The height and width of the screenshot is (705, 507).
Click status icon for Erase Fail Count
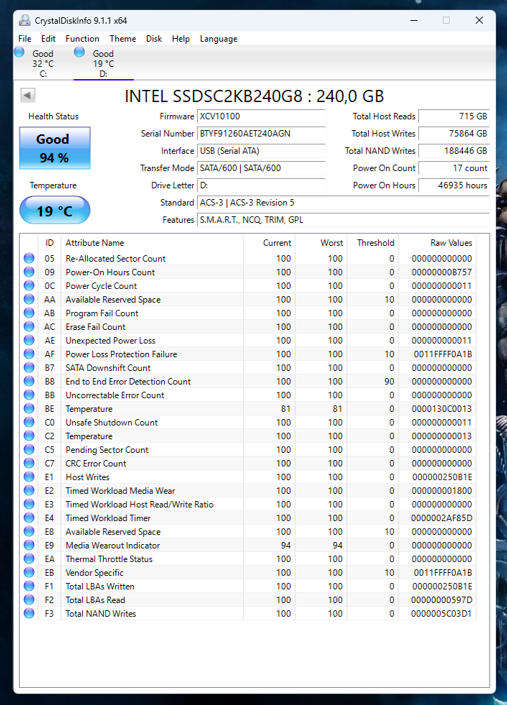tap(29, 326)
